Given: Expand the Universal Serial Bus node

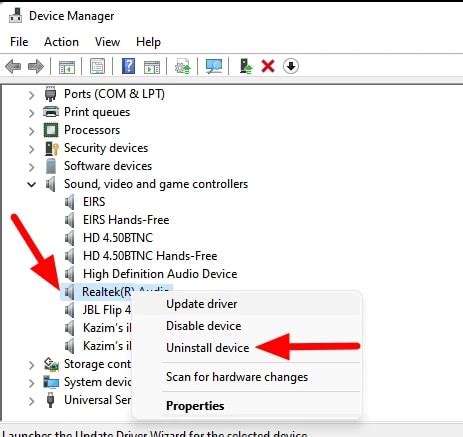Looking at the screenshot, I should point(31,401).
